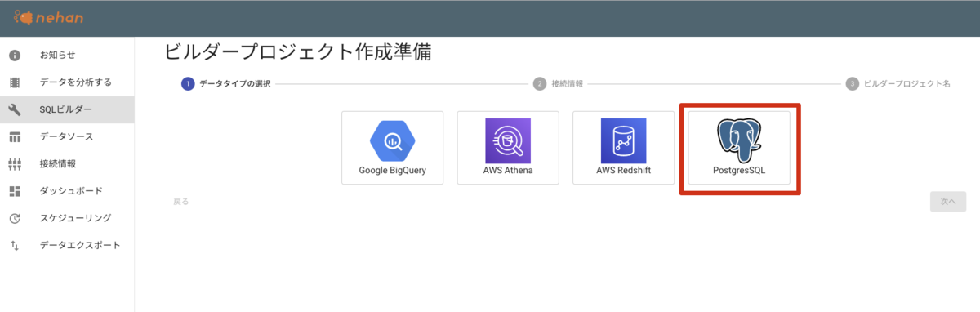Click step 2 circle 接続情報
980x312 pixels.
[539, 83]
